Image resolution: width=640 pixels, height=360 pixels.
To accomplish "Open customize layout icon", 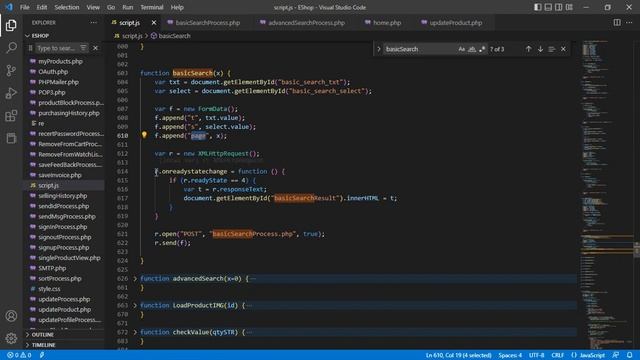I will (569, 7).
